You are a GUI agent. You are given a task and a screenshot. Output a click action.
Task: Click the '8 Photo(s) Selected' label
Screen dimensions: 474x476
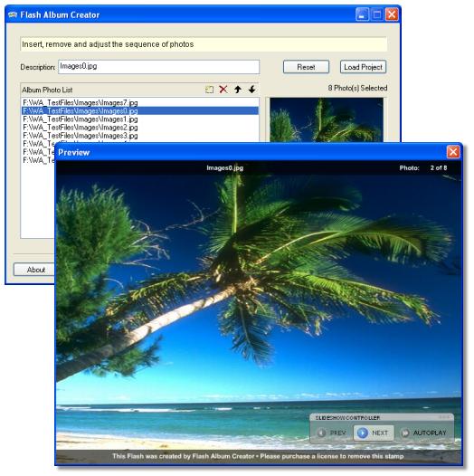tap(357, 88)
